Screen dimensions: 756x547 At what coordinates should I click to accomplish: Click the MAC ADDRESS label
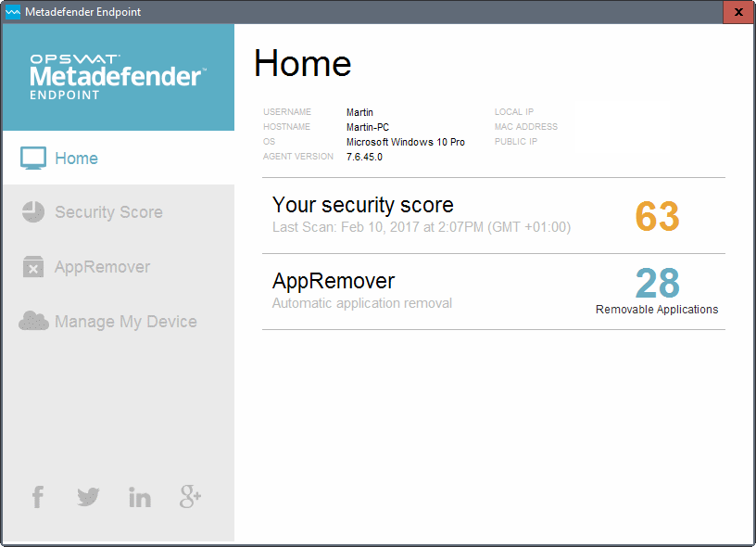coord(526,127)
